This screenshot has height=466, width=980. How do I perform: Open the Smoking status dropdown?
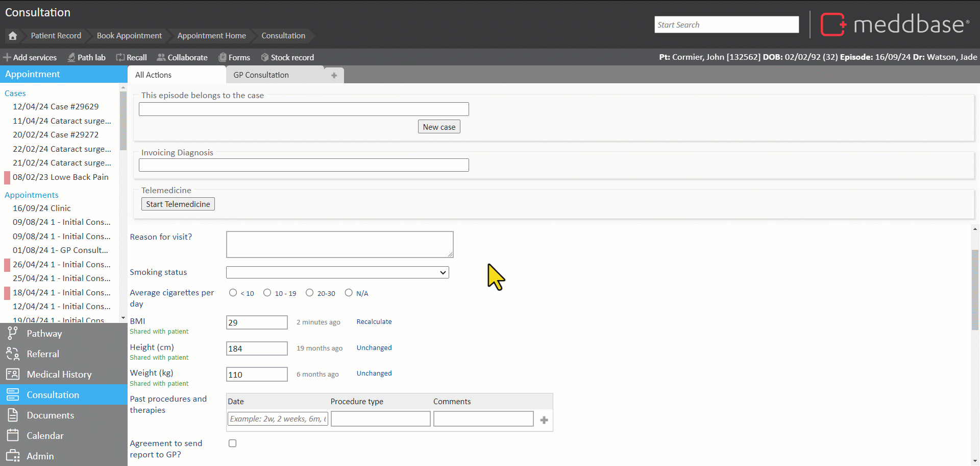click(x=337, y=273)
